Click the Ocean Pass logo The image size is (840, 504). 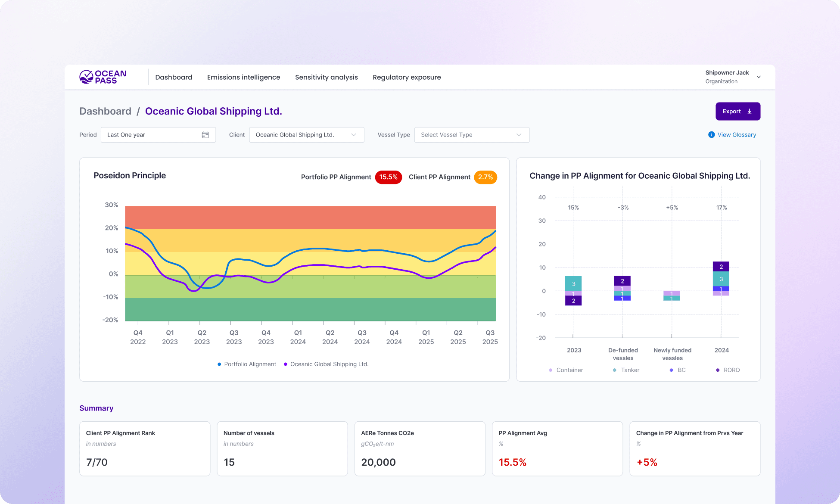coord(103,77)
